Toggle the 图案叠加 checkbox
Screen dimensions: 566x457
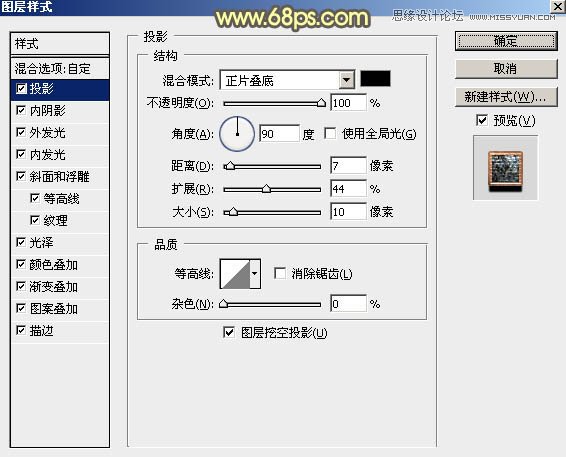click(21, 309)
